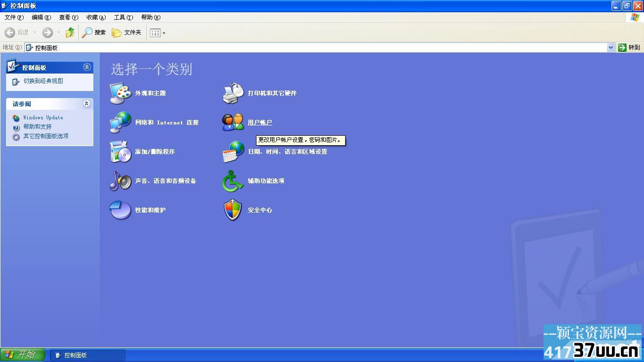644x362 pixels.
Task: Open the Windows Update link
Action: [43, 117]
